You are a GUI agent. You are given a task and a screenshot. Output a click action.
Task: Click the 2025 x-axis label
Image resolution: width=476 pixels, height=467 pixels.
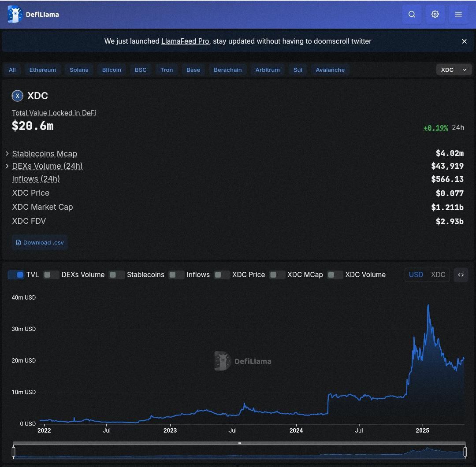pyautogui.click(x=422, y=430)
